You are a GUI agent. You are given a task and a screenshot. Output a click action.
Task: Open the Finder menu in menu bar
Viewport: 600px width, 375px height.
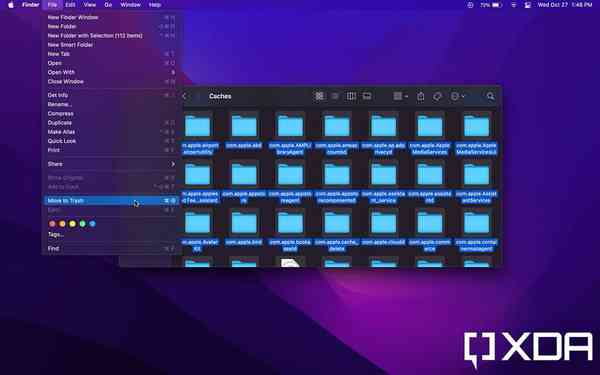tap(31, 5)
